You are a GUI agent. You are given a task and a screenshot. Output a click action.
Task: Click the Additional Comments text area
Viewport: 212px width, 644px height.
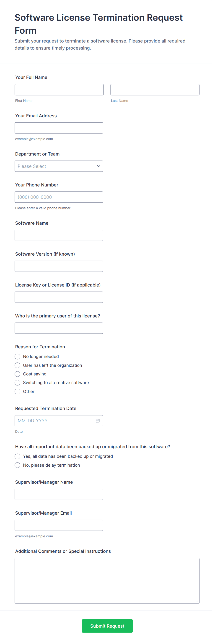(x=107, y=581)
